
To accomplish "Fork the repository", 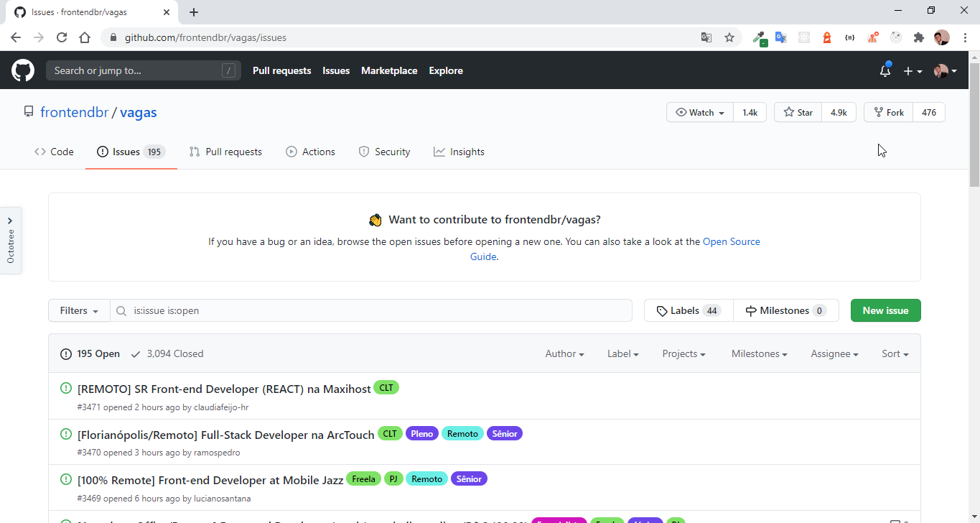I will click(888, 112).
